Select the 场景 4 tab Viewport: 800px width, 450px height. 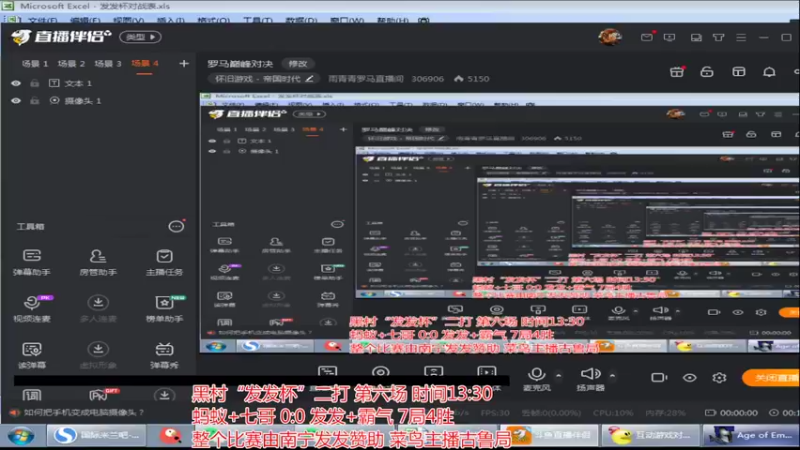[x=144, y=64]
